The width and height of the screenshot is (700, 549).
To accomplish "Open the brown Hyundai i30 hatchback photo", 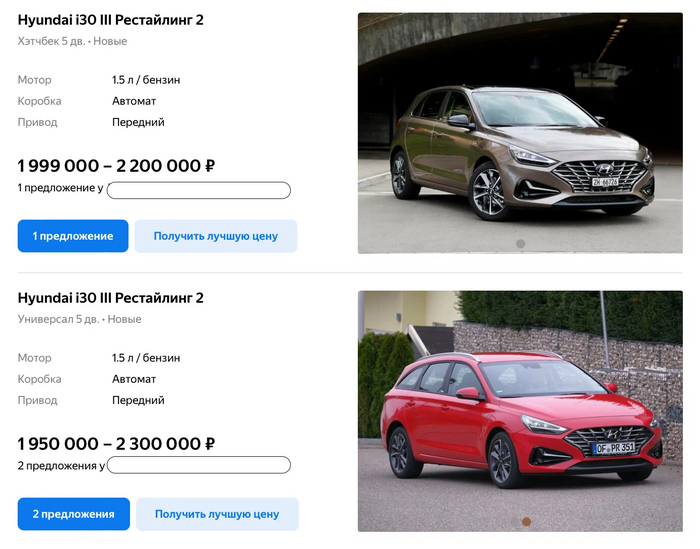I will coord(520,133).
